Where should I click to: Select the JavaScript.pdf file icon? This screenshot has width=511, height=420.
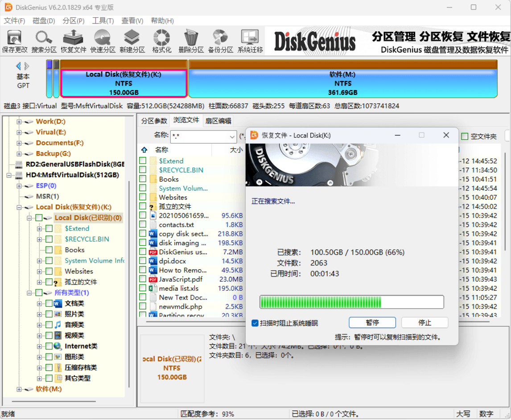(x=153, y=279)
